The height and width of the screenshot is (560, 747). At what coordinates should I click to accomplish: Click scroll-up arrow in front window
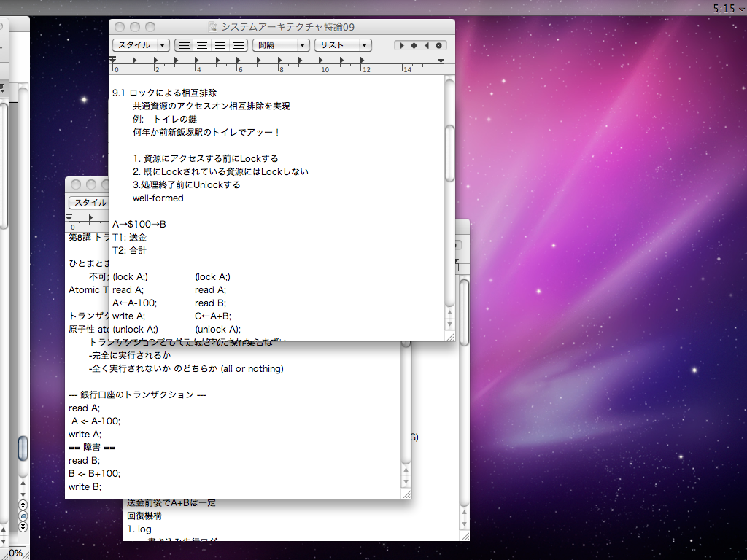coord(449,312)
